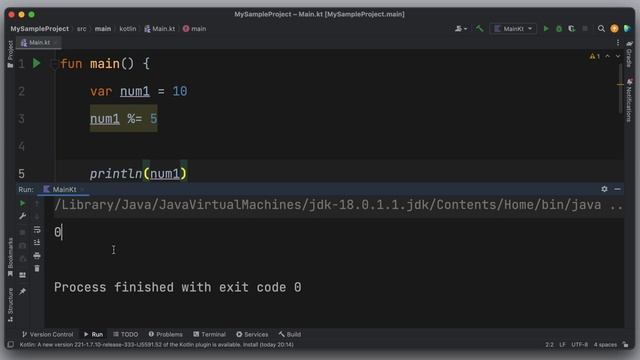
Task: Run MainKt with toolbar play button
Action: coord(546,29)
